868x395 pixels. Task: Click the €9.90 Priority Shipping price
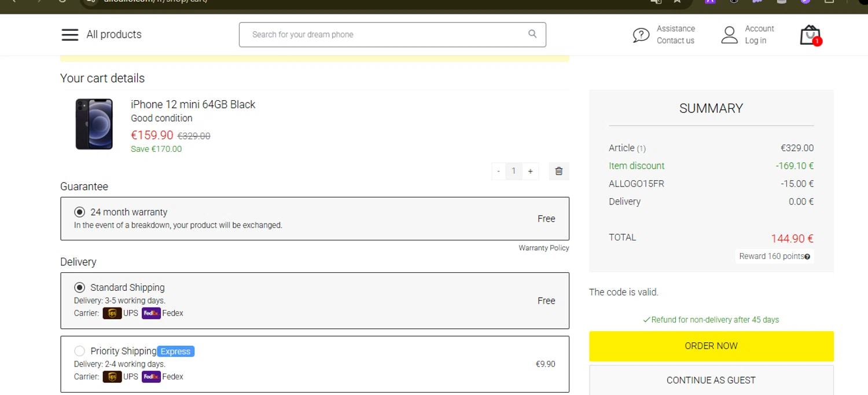[x=545, y=364]
